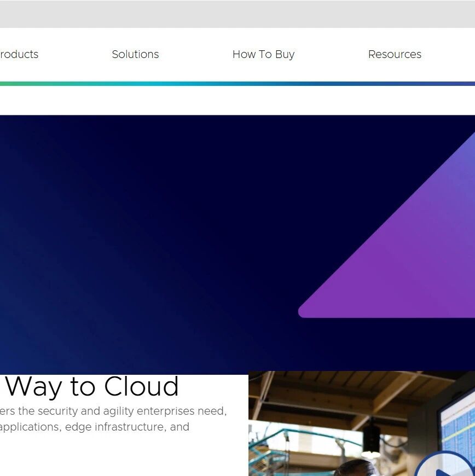Click the 'applications, edge infrastructure, and' text

(x=95, y=427)
